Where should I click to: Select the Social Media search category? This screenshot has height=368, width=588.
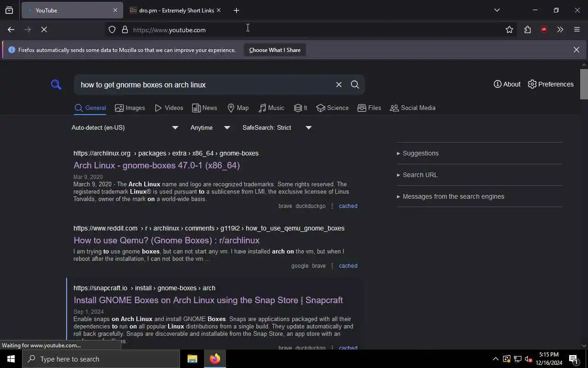(413, 108)
